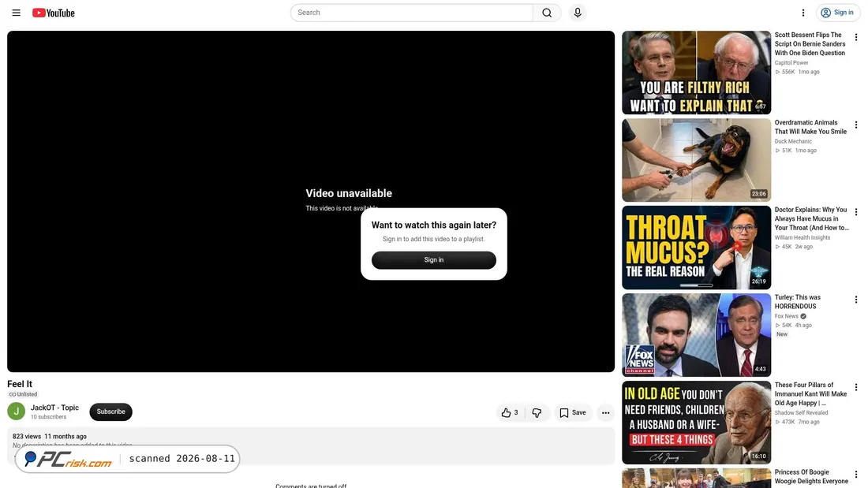The height and width of the screenshot is (488, 868).
Task: Click channel name 'Shadow Self Revealed'
Action: pos(801,413)
